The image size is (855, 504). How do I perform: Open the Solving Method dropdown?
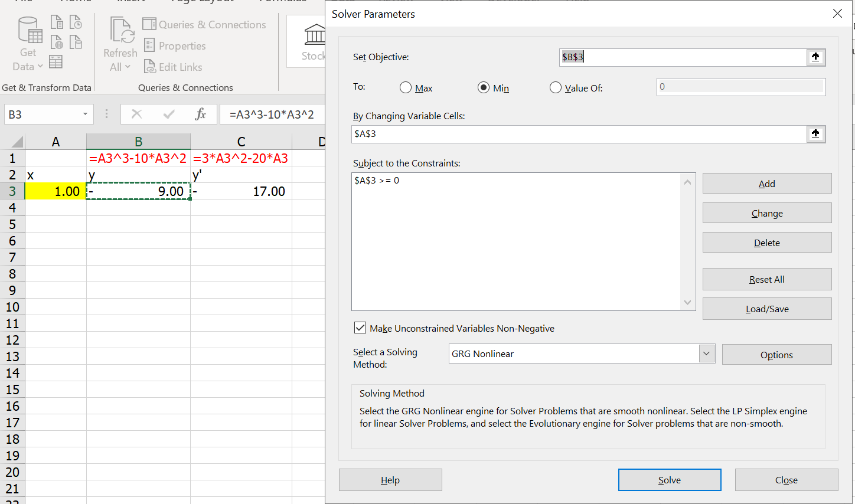706,354
